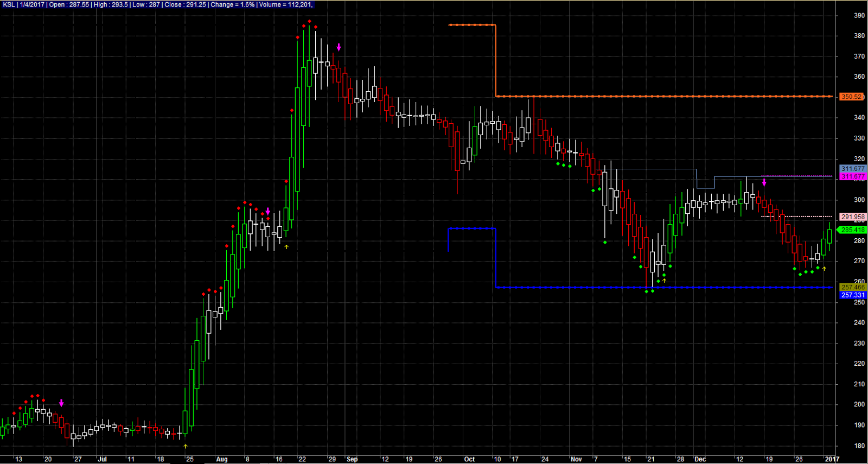868x464 pixels.
Task: Click the 22 date label in August
Action: [x=302, y=459]
